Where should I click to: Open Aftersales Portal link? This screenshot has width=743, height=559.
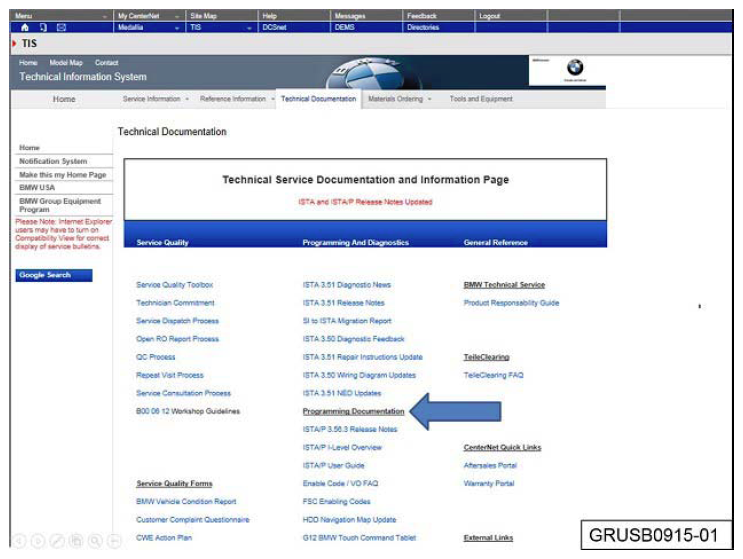pos(490,465)
